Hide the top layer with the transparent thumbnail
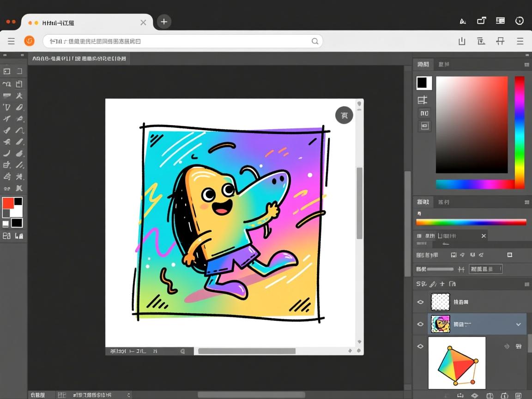 pos(420,302)
